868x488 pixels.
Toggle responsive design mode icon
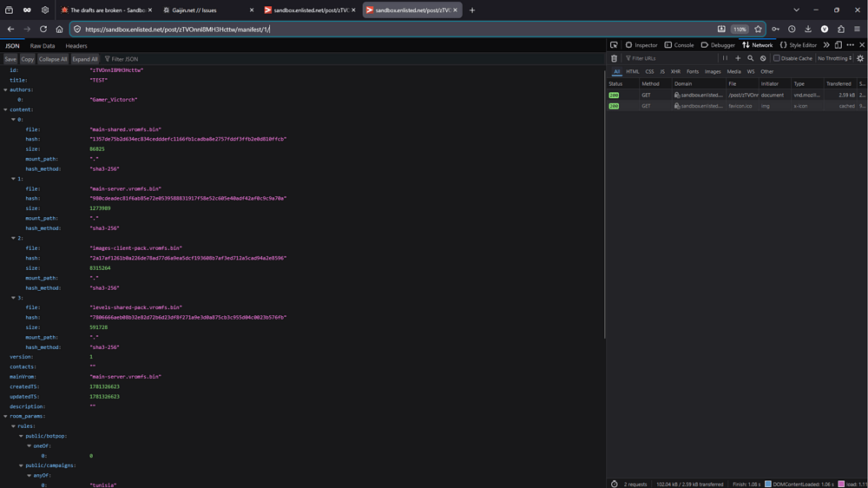(838, 45)
